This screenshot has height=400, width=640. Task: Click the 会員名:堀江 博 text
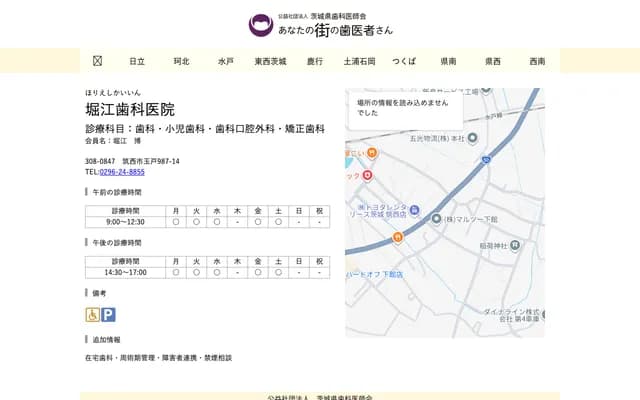[113, 141]
